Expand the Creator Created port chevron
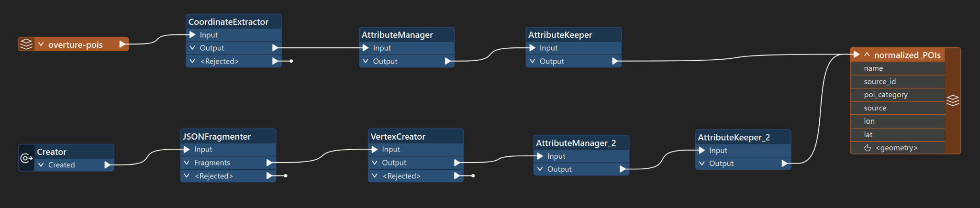 41,164
